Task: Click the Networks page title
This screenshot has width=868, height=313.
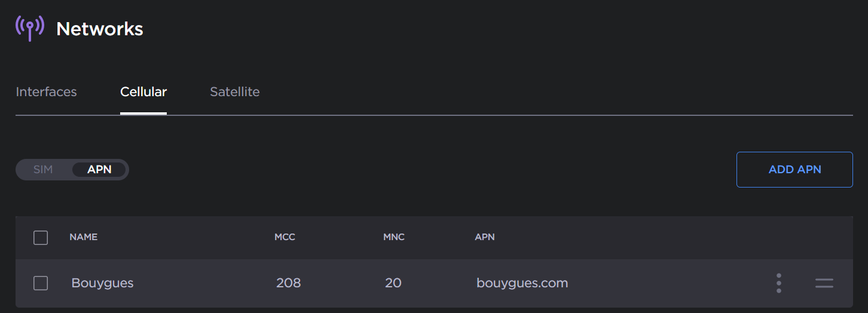Action: (x=100, y=29)
